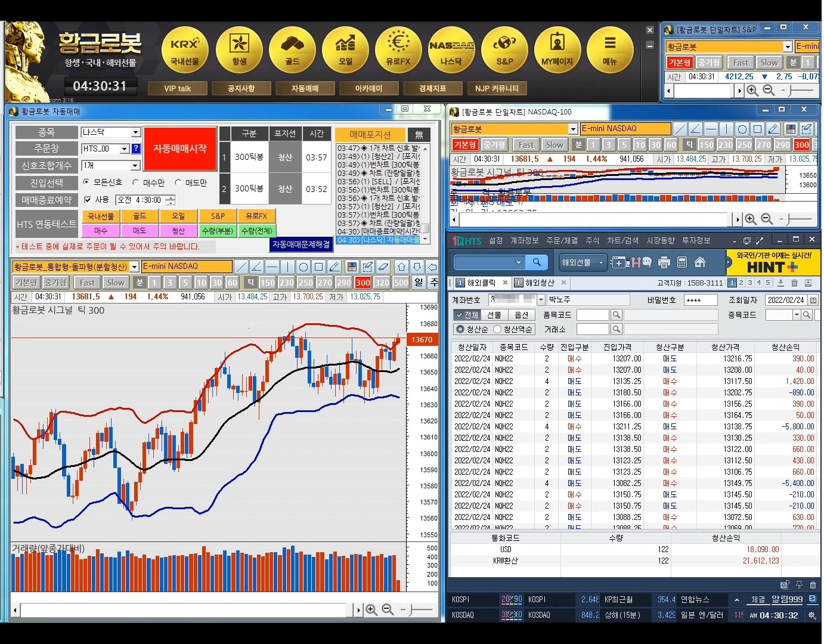Click eraser icon in main chart toolbar
The width and height of the screenshot is (824, 644).
click(x=384, y=267)
